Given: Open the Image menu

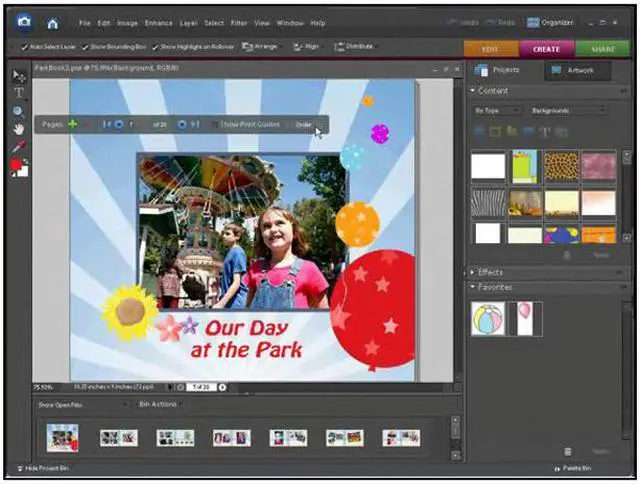Looking at the screenshot, I should click(127, 23).
